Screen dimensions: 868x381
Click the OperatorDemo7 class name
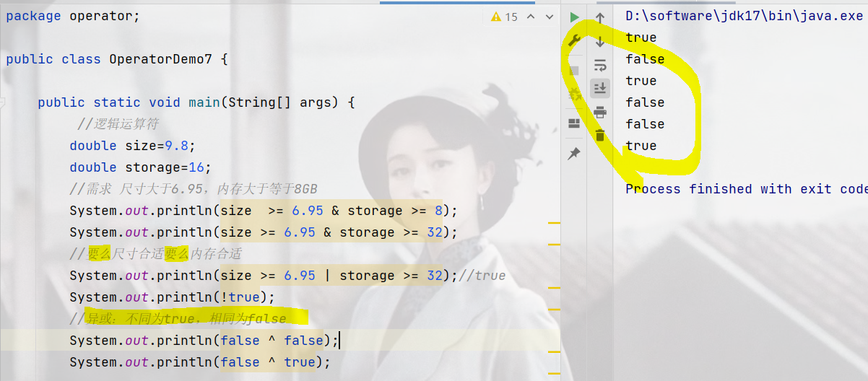click(x=160, y=59)
